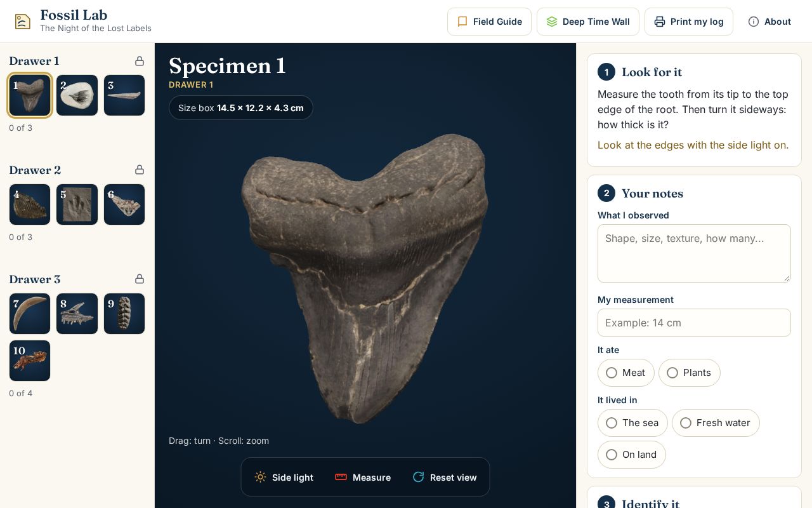Screen dimensions: 812x508
Task: Click the My measurement input field
Action: [694, 323]
